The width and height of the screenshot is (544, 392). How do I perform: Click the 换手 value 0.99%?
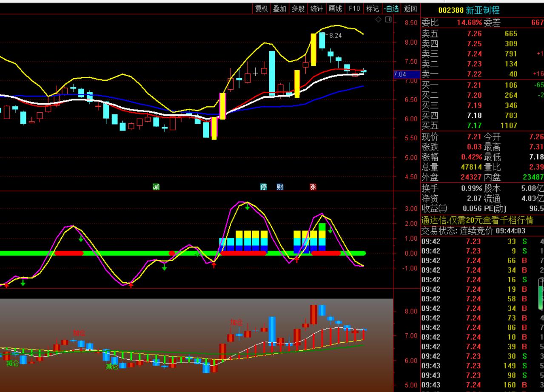tap(471, 188)
